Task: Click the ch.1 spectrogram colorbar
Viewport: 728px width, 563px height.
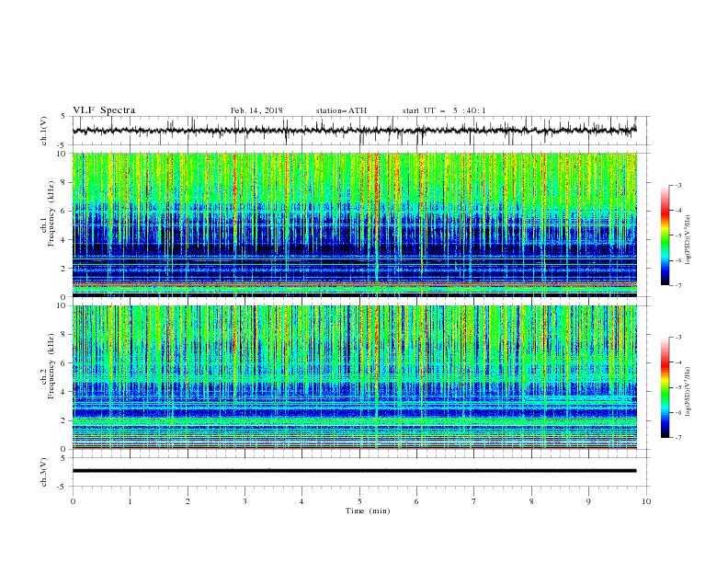Action: click(665, 236)
